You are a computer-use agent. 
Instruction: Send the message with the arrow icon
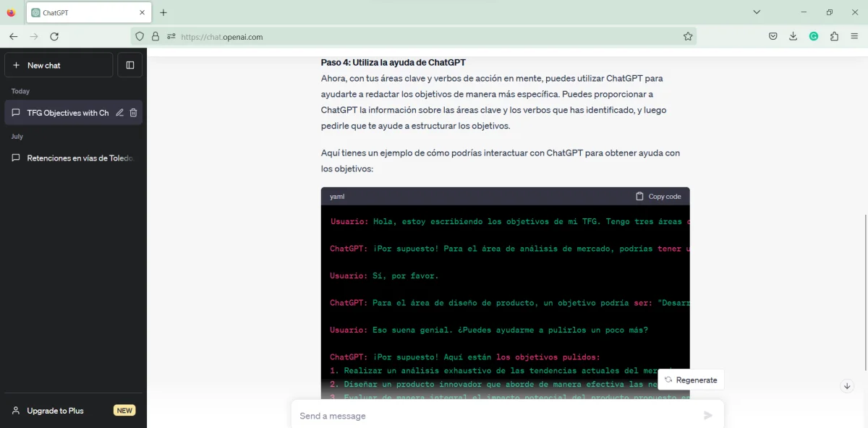[x=708, y=415]
